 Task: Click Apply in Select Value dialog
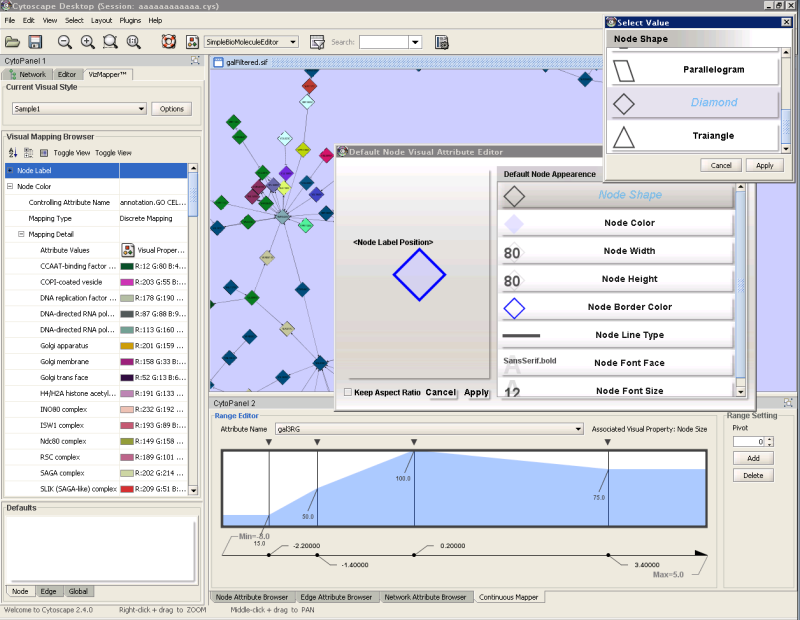(x=763, y=165)
